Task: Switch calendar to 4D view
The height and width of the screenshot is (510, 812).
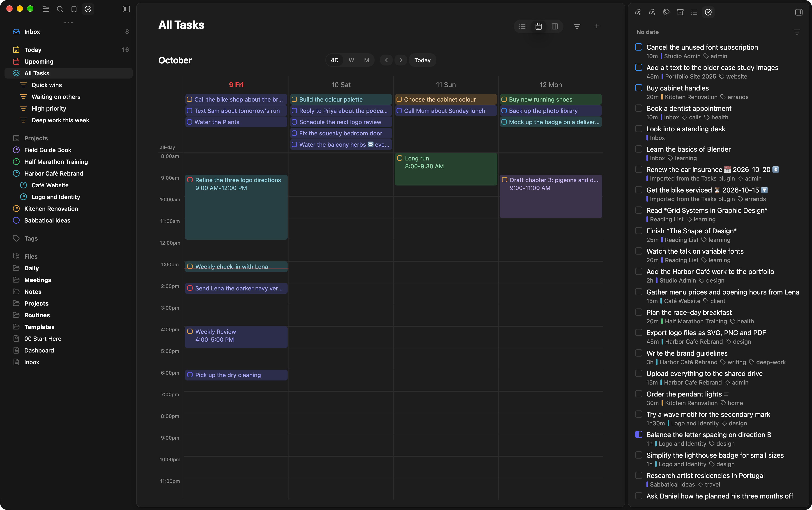Action: click(x=334, y=60)
